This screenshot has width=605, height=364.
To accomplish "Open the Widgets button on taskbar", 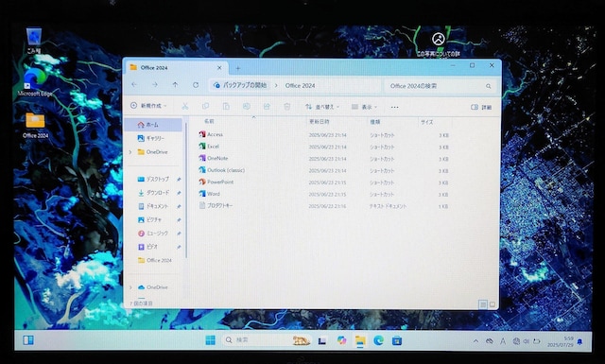I will [x=28, y=340].
